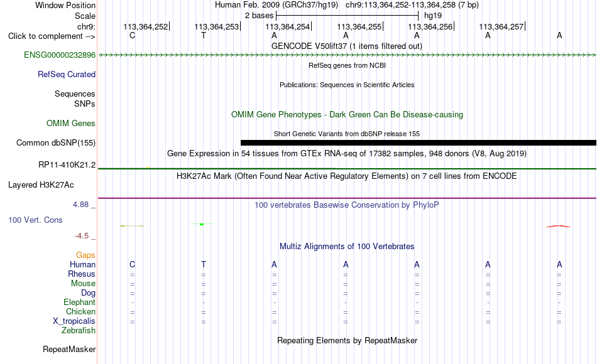Click the red PhyloP conservation mark
Image resolution: width=597 pixels, height=364 pixels.
559,227
